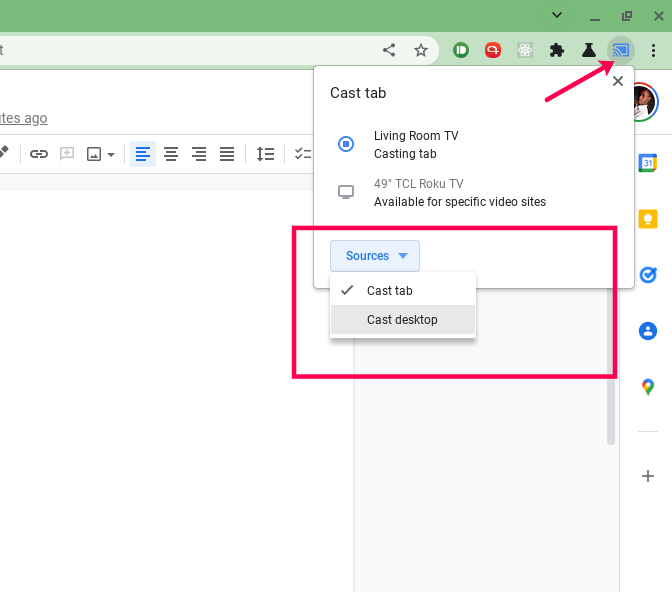The width and height of the screenshot is (672, 592).
Task: Bookmark this page with the star icon
Action: (421, 51)
